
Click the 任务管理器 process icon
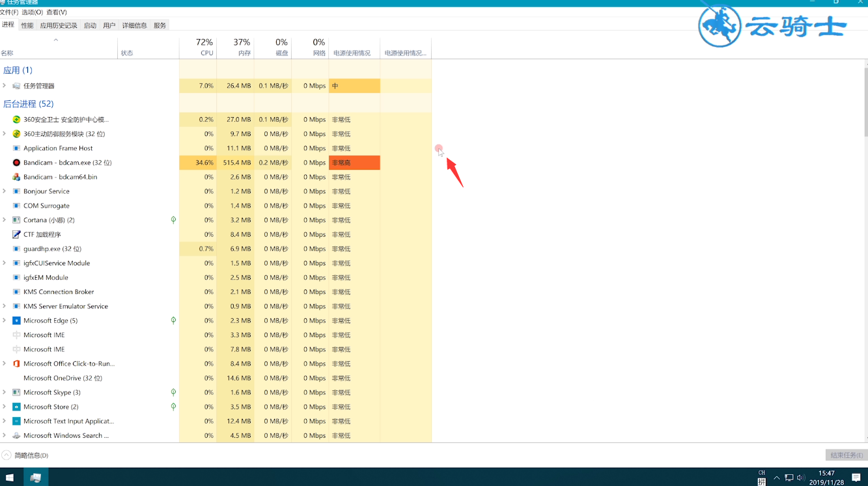click(16, 86)
